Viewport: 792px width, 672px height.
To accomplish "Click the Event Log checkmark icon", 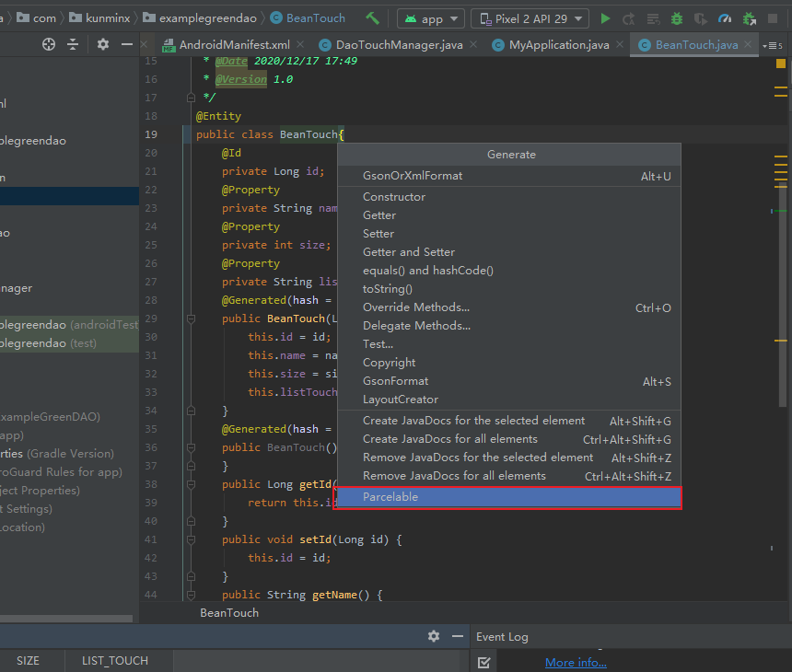I will tap(483, 663).
